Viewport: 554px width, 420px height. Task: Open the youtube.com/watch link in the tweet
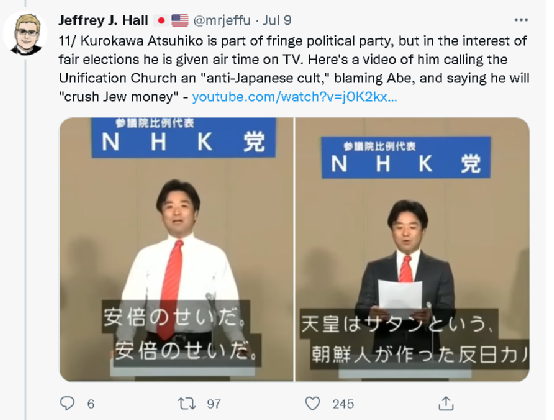click(294, 97)
